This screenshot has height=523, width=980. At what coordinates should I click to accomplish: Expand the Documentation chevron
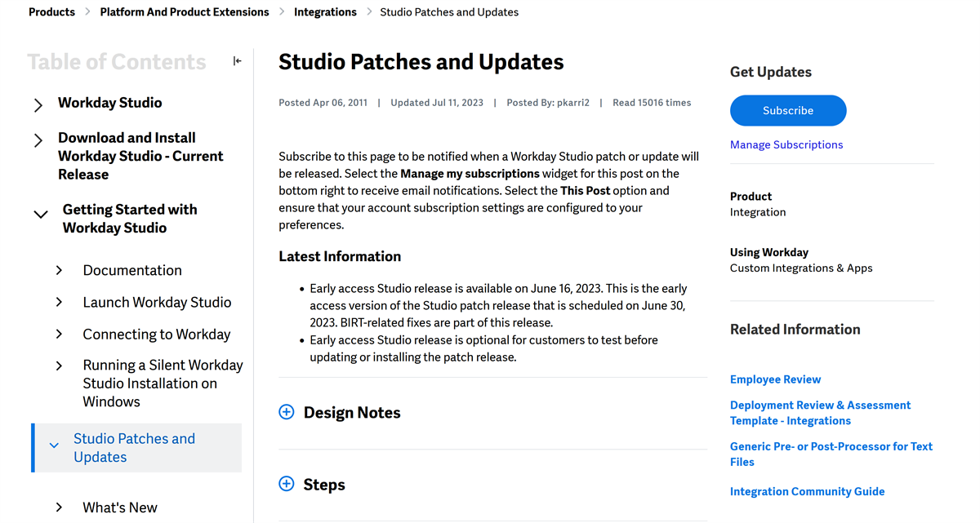point(59,270)
